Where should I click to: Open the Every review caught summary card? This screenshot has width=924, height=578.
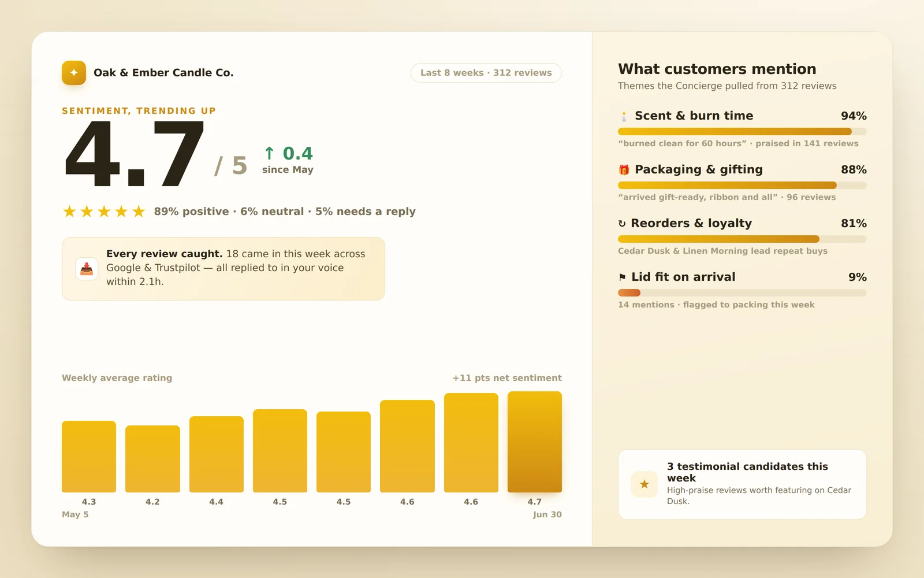(x=223, y=269)
